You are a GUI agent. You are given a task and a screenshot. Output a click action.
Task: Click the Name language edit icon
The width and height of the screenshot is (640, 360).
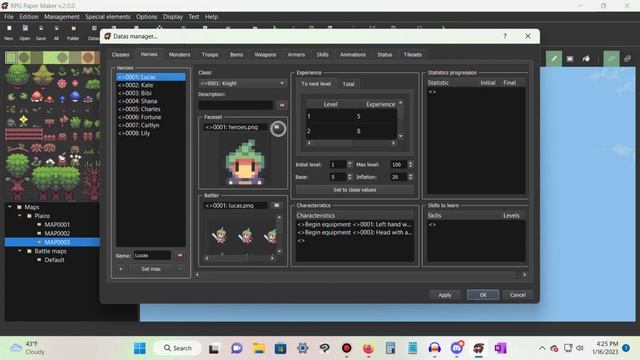(180, 255)
